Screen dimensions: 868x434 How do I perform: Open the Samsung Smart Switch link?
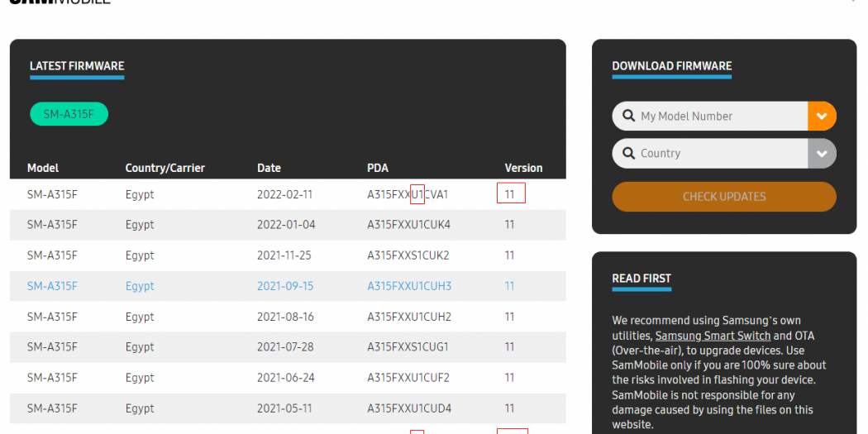pos(713,336)
